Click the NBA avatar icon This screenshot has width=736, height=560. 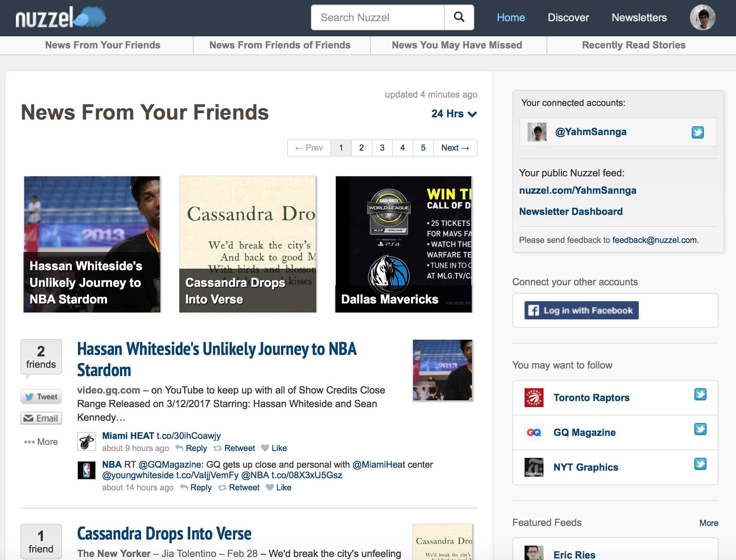point(87,470)
